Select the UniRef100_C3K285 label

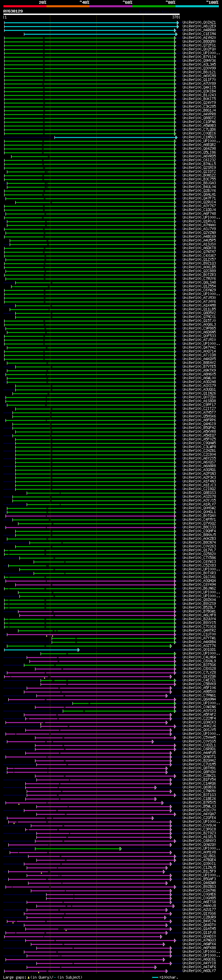[199, 106]
